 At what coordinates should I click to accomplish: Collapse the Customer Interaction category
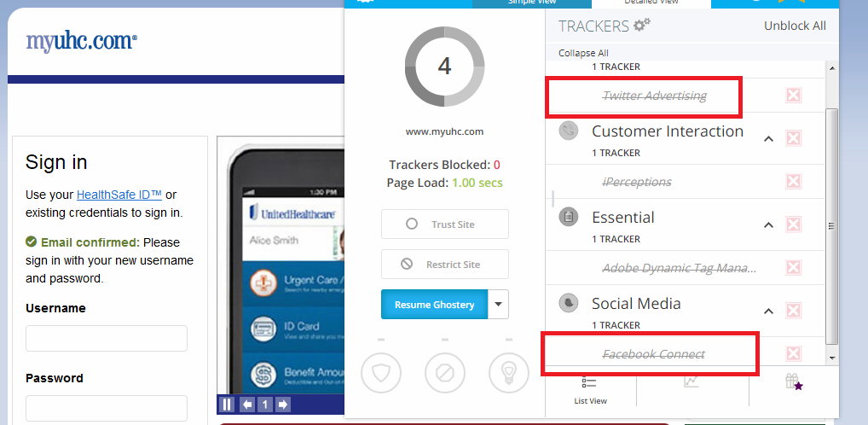click(768, 138)
